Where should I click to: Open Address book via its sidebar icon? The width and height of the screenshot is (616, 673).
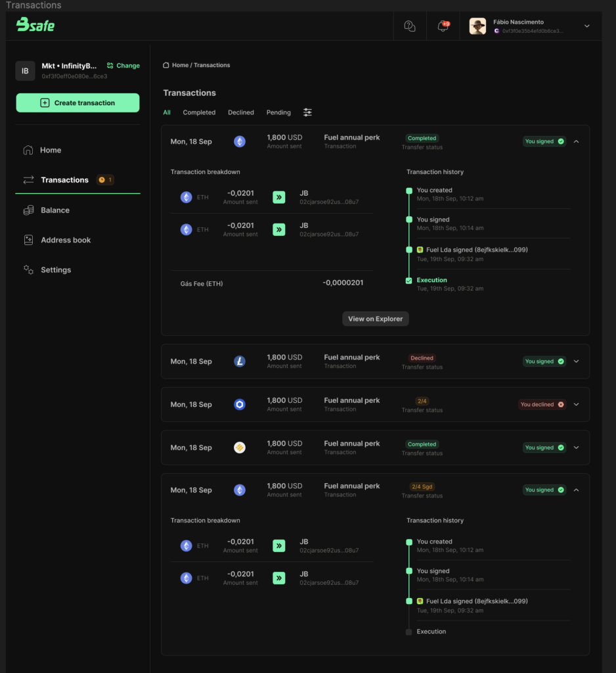28,240
